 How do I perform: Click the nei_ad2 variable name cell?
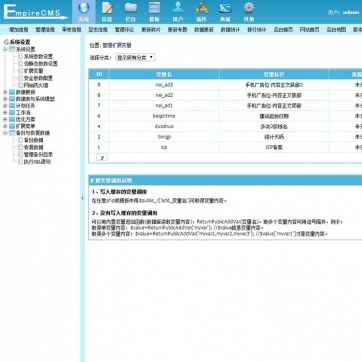click(164, 95)
